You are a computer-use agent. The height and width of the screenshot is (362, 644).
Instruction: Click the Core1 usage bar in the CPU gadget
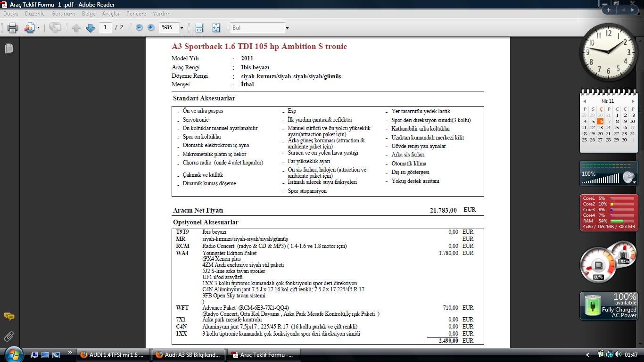(622, 198)
